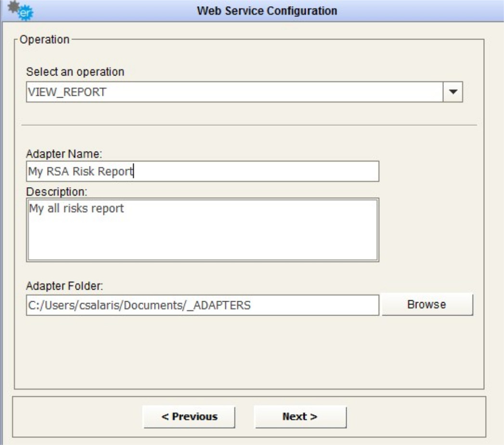Click the 'Select an operation' label
The height and width of the screenshot is (445, 504).
click(75, 72)
